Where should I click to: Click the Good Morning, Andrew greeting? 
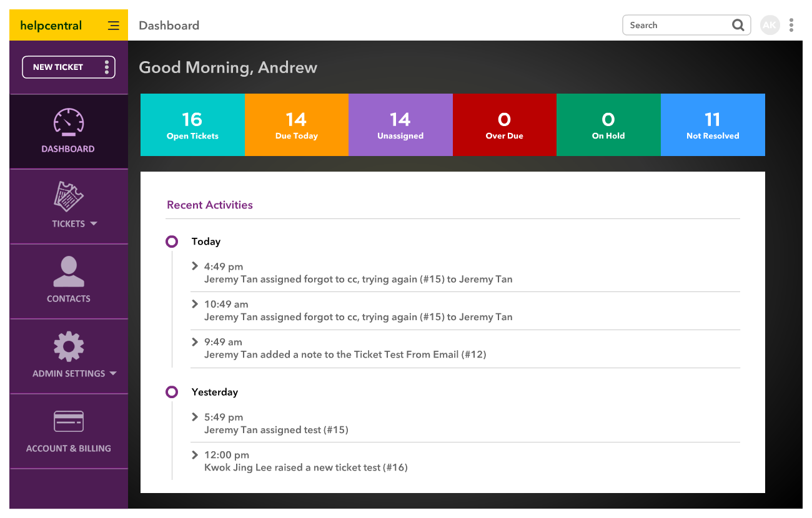[228, 67]
